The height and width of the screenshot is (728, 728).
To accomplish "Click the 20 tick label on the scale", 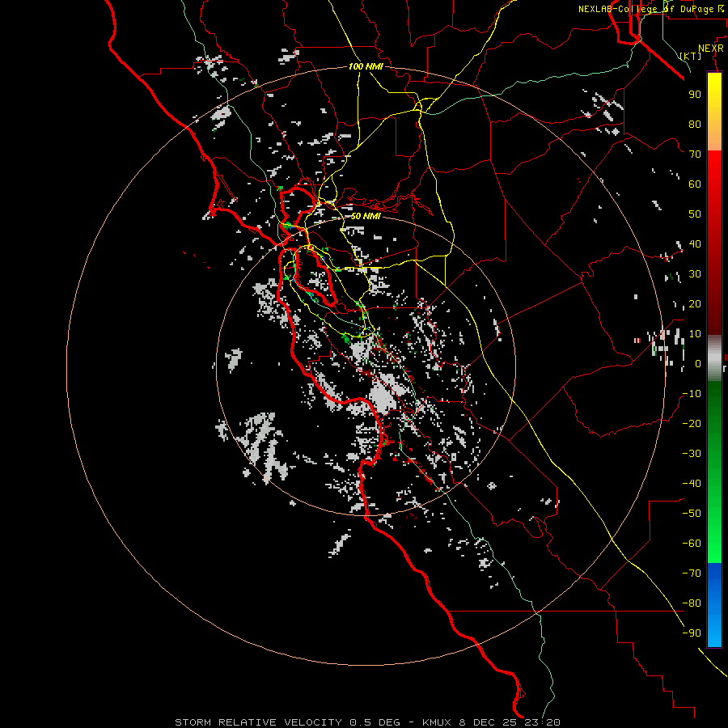I will [x=695, y=304].
